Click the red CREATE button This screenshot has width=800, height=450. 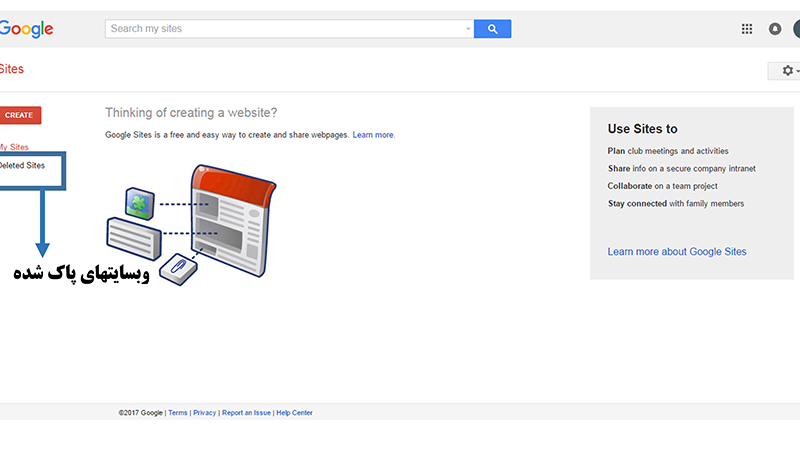tap(20, 115)
